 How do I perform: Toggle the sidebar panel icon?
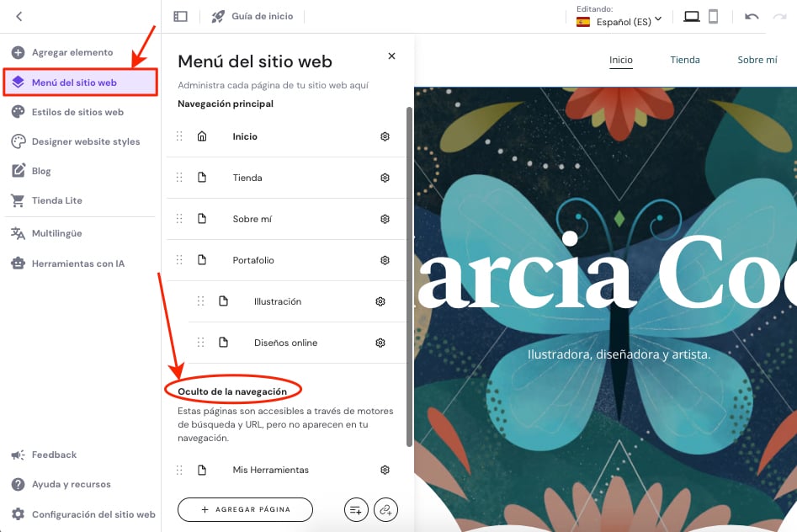[x=180, y=16]
